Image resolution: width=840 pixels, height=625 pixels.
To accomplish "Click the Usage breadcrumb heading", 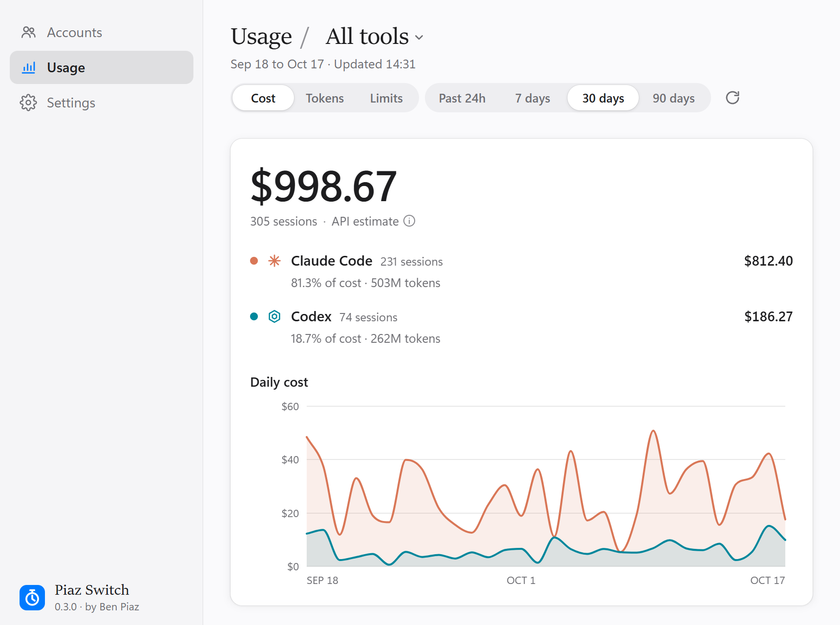I will (x=261, y=37).
